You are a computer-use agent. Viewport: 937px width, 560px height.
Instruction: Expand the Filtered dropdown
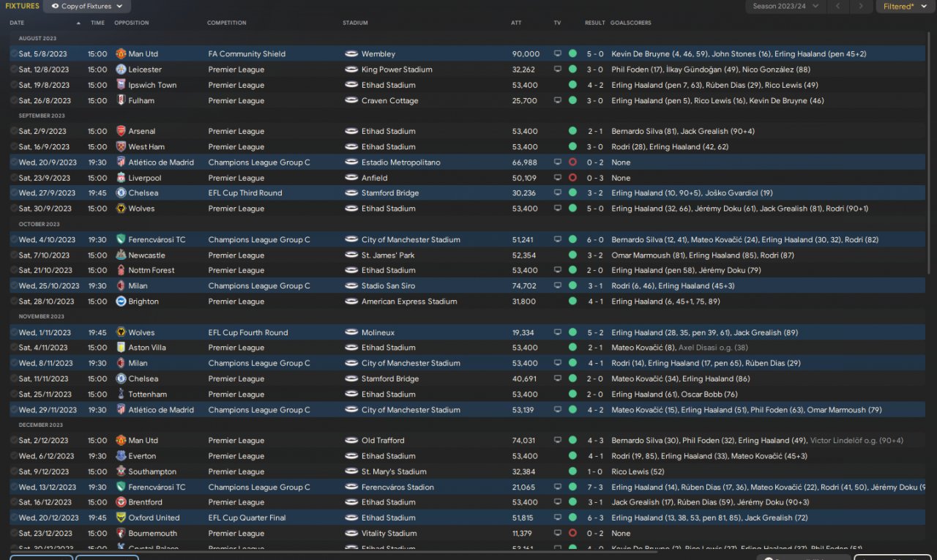[x=904, y=7]
